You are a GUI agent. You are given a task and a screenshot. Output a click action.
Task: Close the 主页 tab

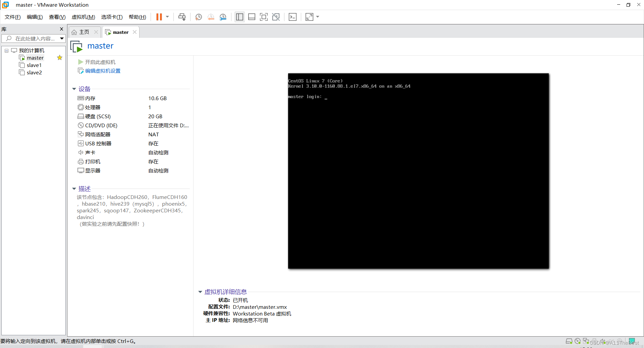pos(96,32)
